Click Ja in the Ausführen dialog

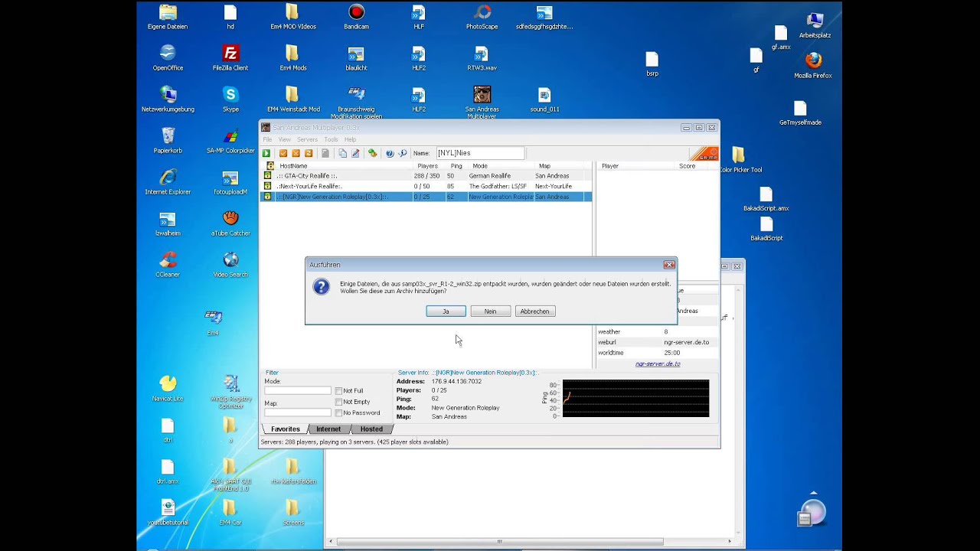click(446, 311)
